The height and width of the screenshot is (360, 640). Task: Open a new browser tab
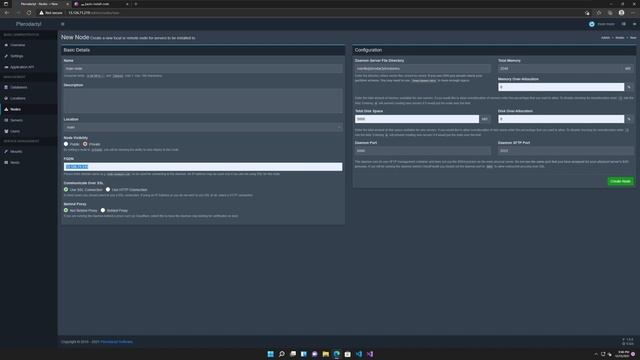(136, 4)
